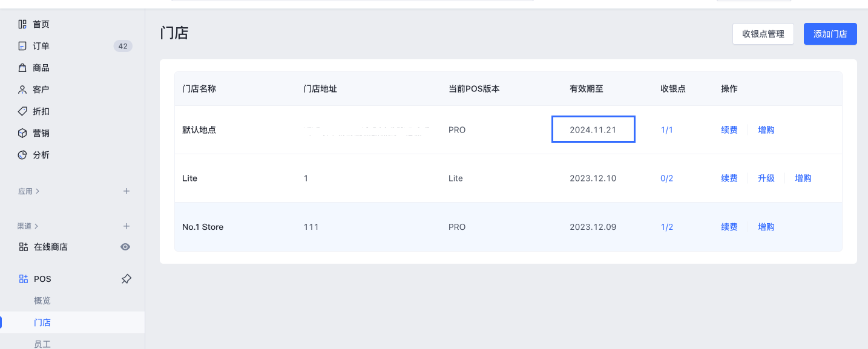Open Orders (订单) via its icon
Viewport: 868px width, 349px height.
(x=22, y=46)
